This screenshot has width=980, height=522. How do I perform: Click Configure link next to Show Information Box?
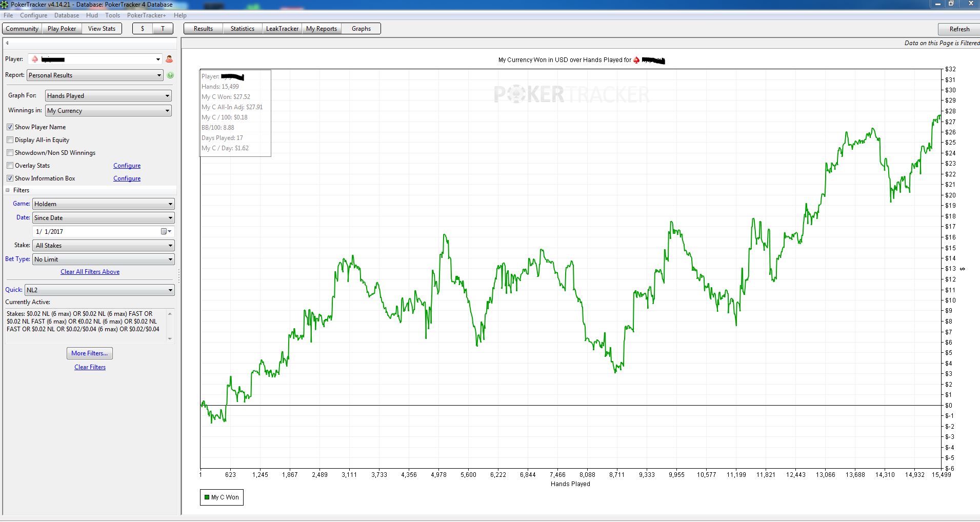click(127, 178)
